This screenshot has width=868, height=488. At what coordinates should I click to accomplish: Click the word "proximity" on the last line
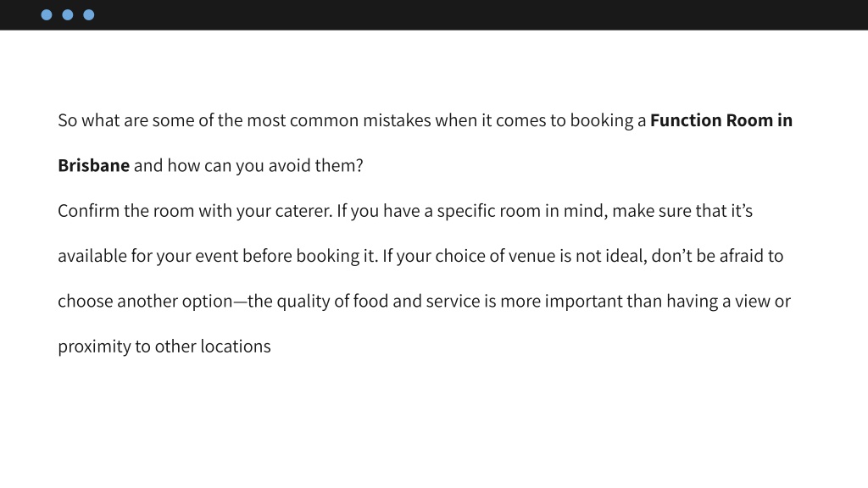tap(94, 347)
